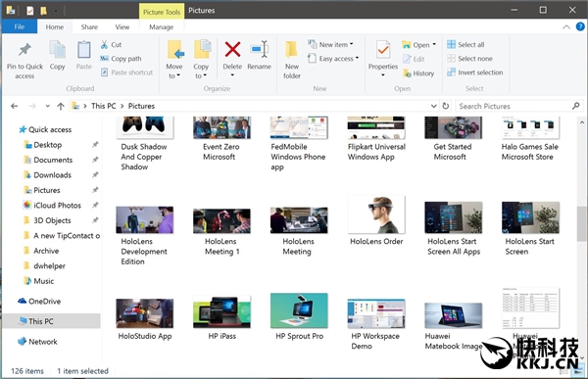Screen dimensions: 588x379
Task: Click Copy path in the ribbon
Action: tap(121, 59)
